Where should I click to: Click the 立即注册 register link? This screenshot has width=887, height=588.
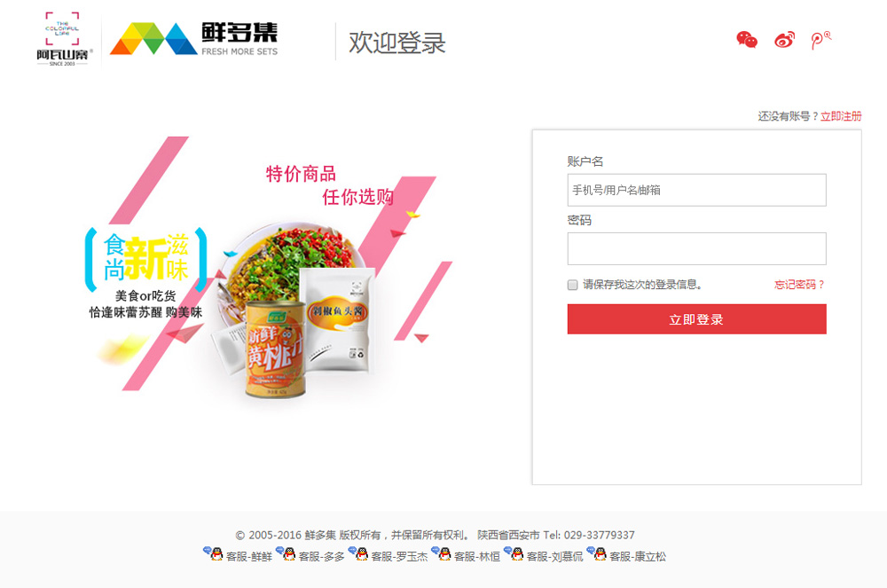[841, 116]
